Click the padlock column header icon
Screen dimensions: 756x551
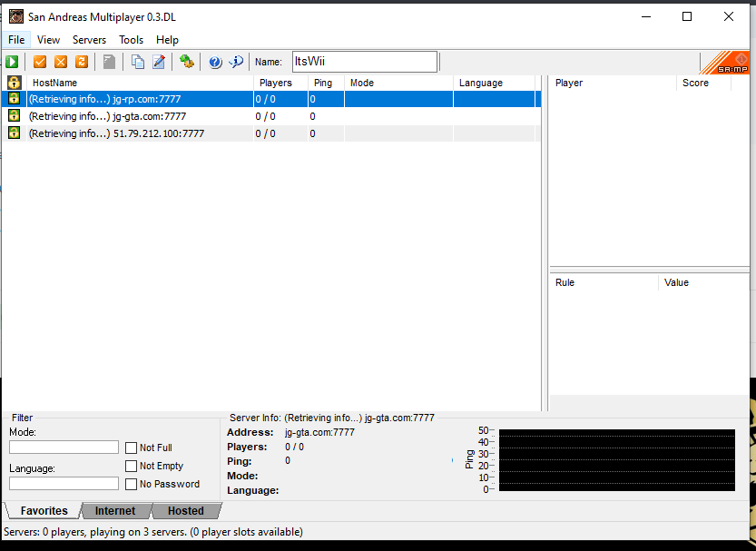[14, 83]
